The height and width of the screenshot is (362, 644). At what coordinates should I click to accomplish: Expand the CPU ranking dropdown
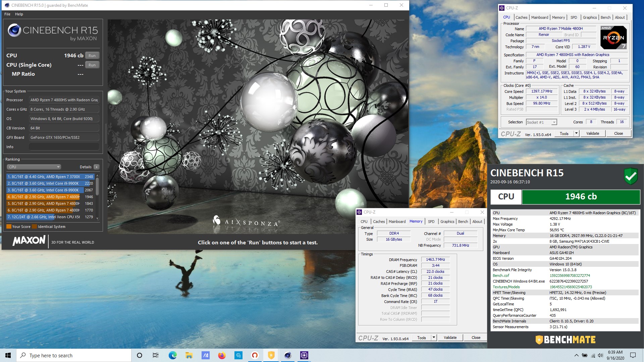[x=34, y=167]
